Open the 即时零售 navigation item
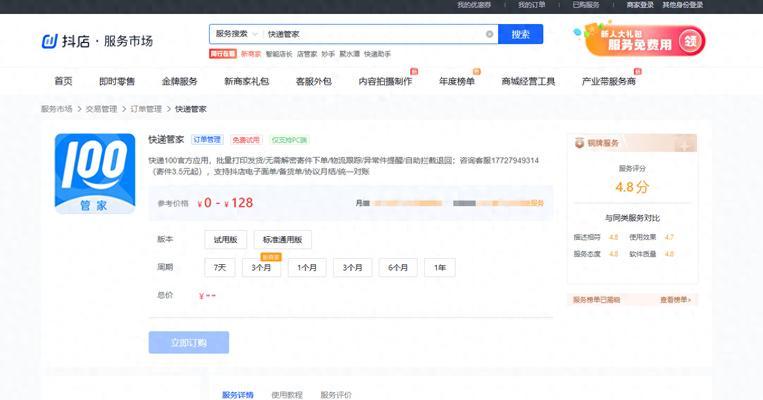The image size is (763, 400). pyautogui.click(x=117, y=81)
